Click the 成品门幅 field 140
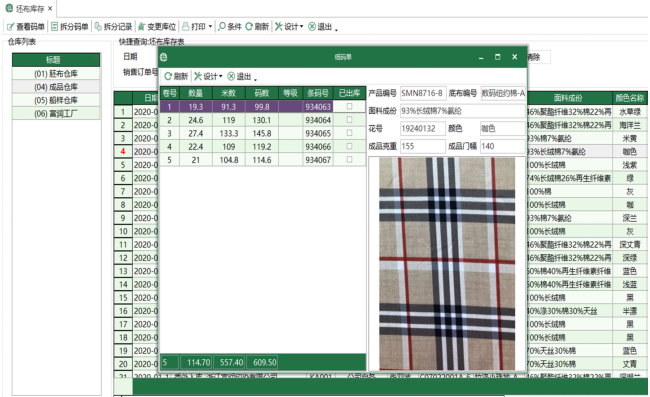The height and width of the screenshot is (397, 650). [x=503, y=146]
